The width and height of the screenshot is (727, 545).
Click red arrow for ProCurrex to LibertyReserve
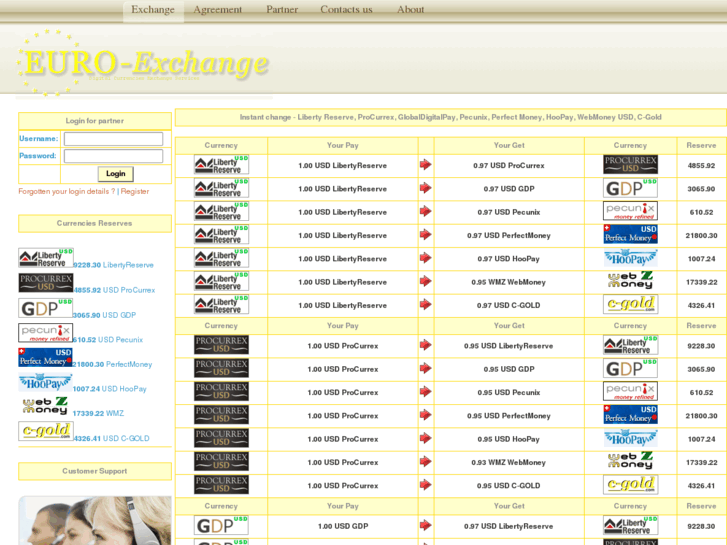tap(426, 345)
